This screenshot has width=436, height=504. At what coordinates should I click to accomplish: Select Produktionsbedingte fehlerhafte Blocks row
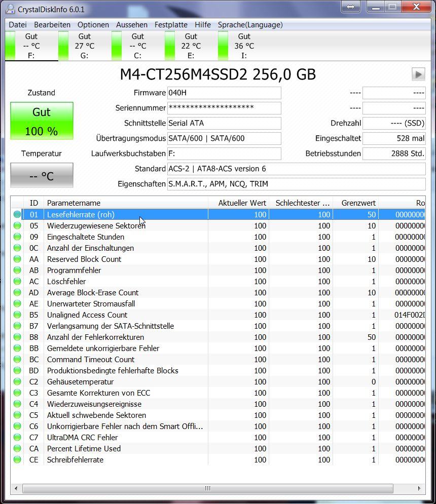[x=218, y=371]
